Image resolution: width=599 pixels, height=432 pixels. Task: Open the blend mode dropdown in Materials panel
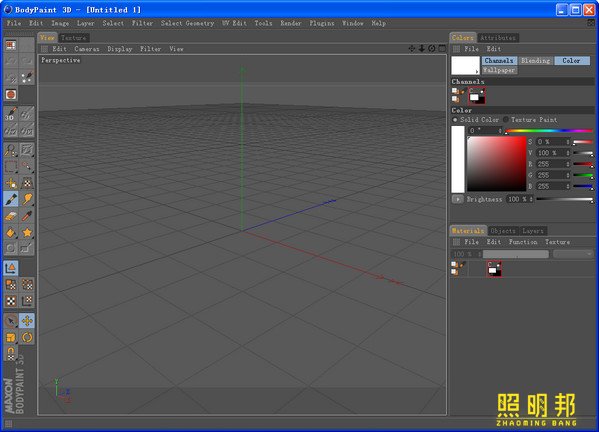click(573, 254)
